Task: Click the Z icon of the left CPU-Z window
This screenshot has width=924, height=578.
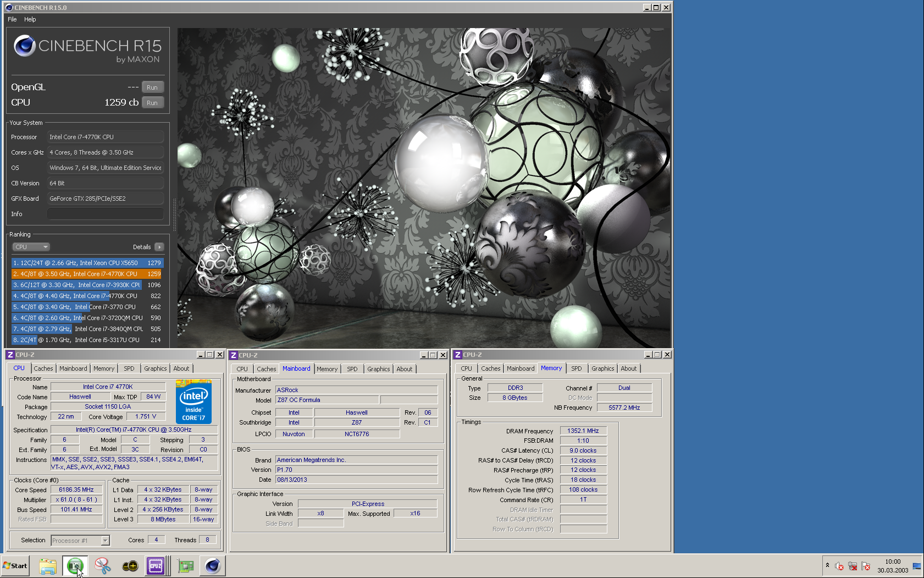Action: pos(10,355)
